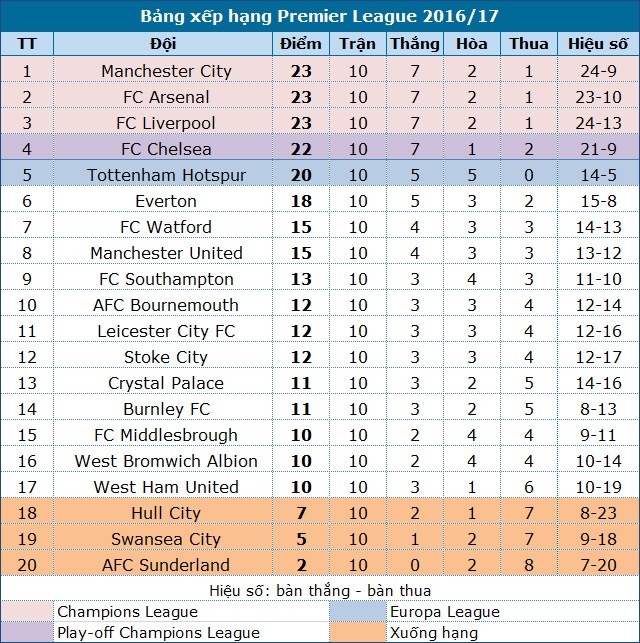Click the Europa League blue legend swatch

tap(357, 611)
